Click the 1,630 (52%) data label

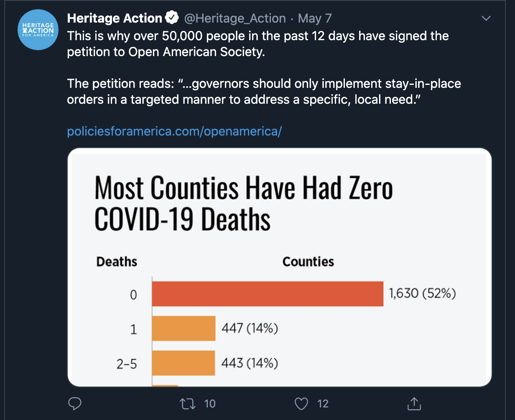coord(422,293)
